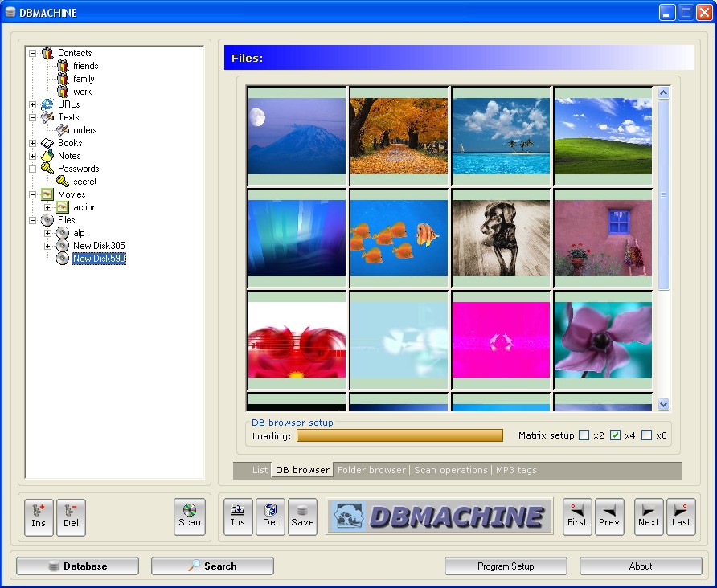The width and height of the screenshot is (717, 588).
Task: Insert a tree node with left Ins button
Action: [x=39, y=517]
